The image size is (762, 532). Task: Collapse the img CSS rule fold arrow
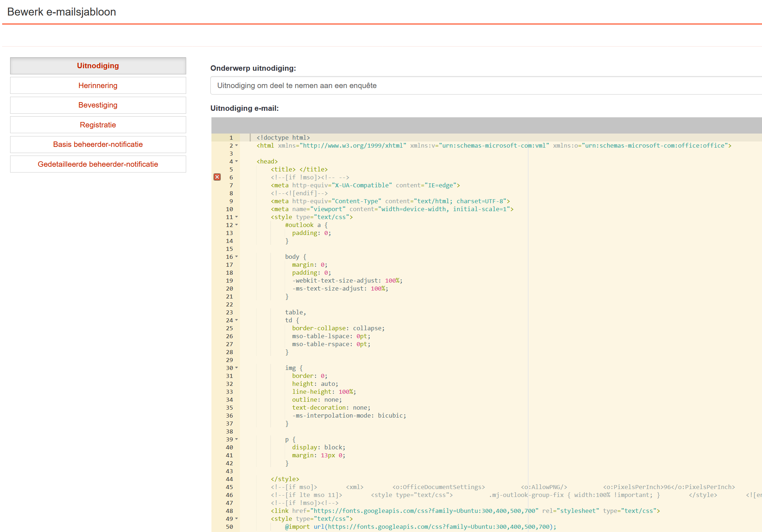237,368
